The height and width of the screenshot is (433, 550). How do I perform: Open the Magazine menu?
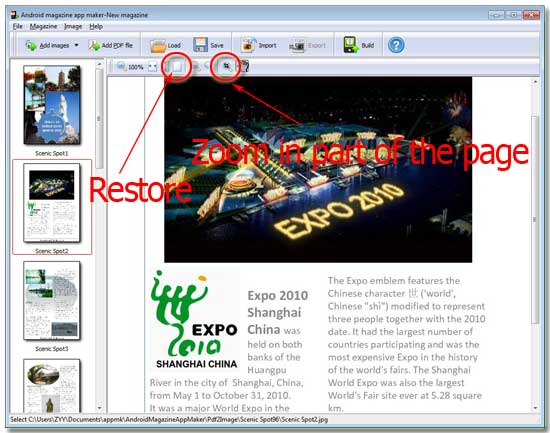[x=43, y=26]
